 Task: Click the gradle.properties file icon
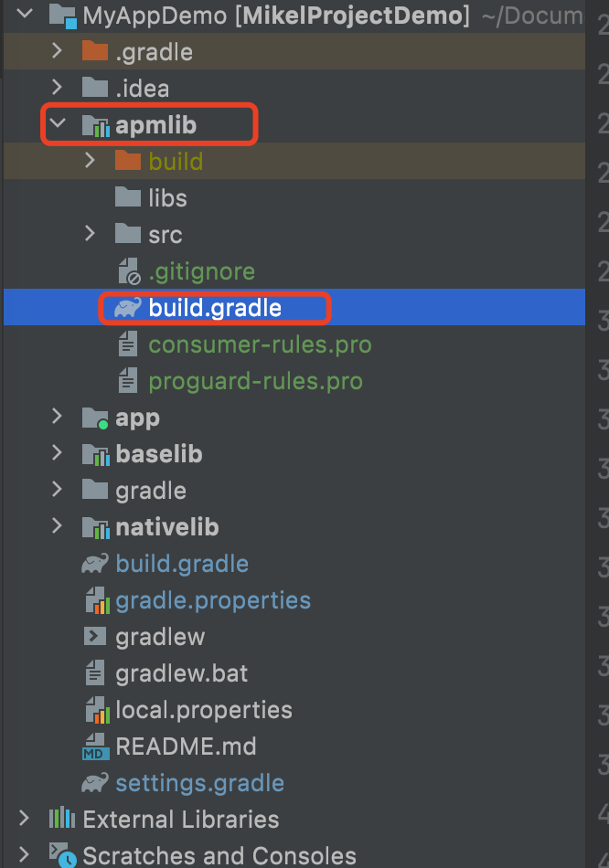(x=97, y=600)
